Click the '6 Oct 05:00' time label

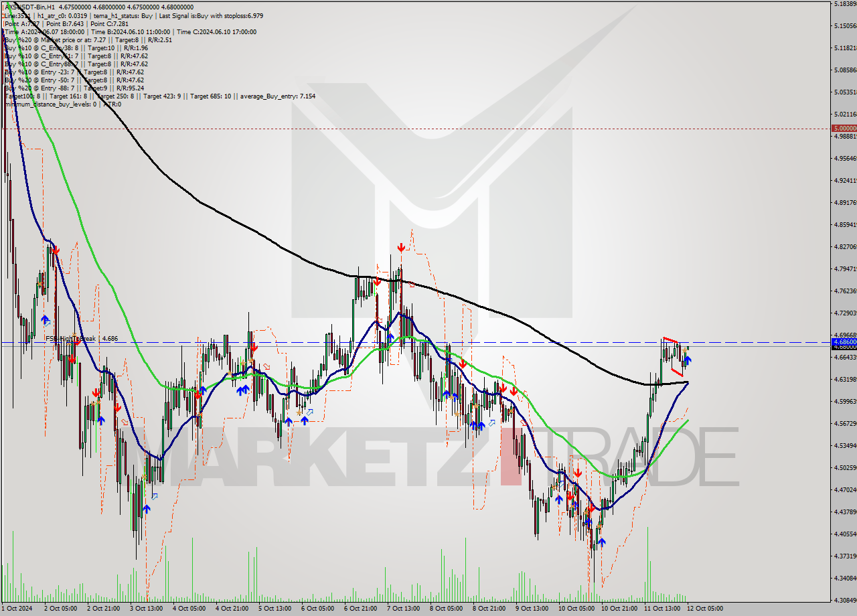click(x=317, y=608)
